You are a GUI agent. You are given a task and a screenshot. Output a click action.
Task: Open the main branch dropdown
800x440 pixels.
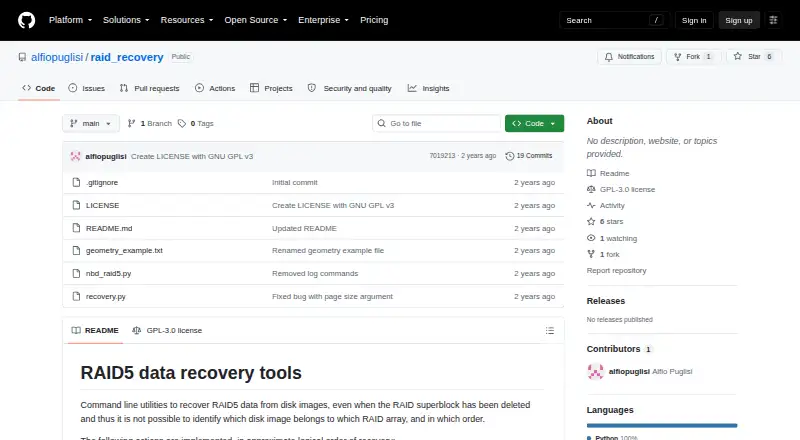click(91, 124)
